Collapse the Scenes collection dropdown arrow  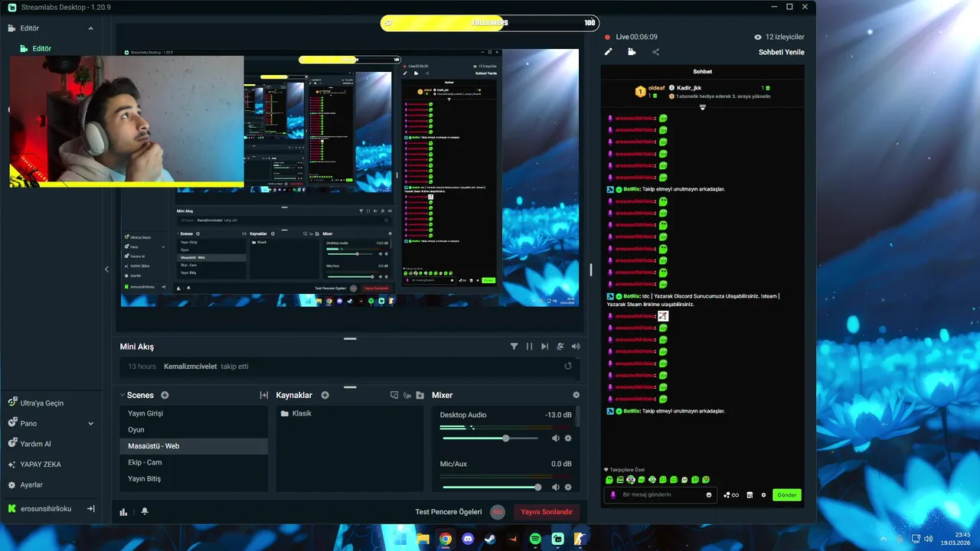pyautogui.click(x=122, y=395)
